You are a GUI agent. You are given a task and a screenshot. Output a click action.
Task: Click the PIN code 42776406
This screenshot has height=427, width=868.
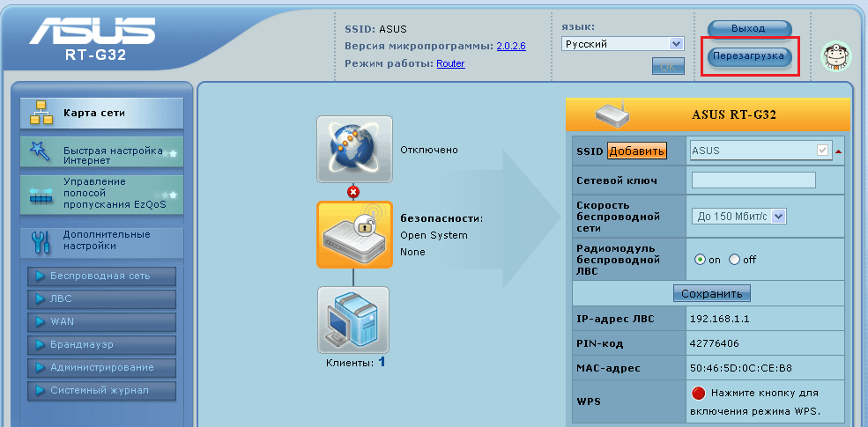tap(714, 343)
